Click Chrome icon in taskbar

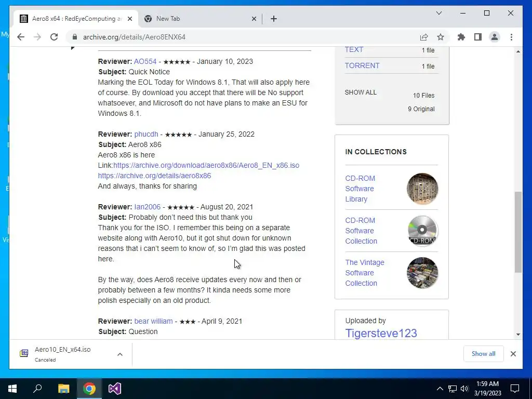89,389
